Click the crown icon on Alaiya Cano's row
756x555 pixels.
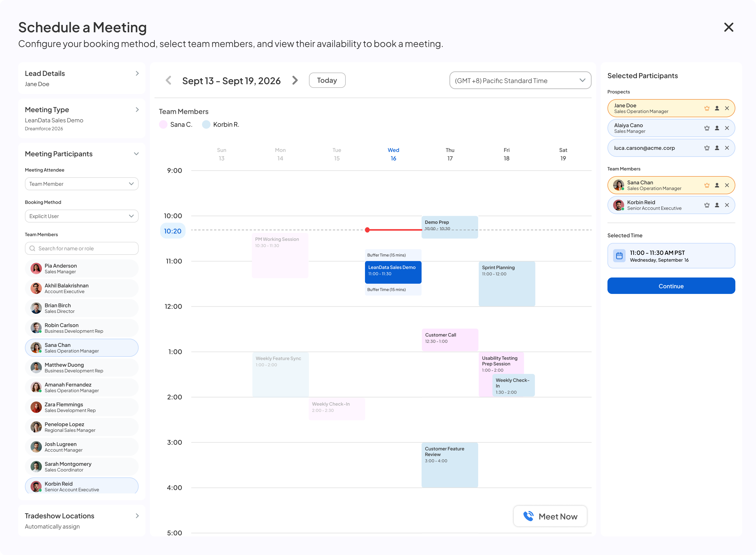click(707, 128)
